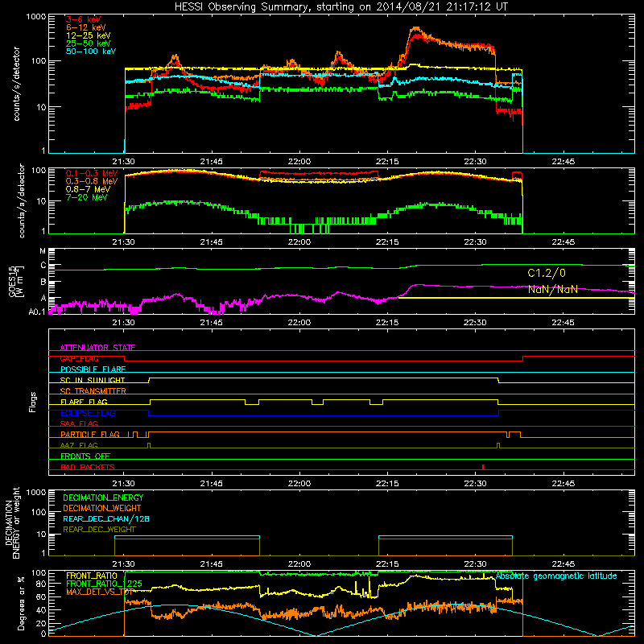Click the GAP_FLAG label
Image resolution: width=644 pixels, height=644 pixels.
79,358
